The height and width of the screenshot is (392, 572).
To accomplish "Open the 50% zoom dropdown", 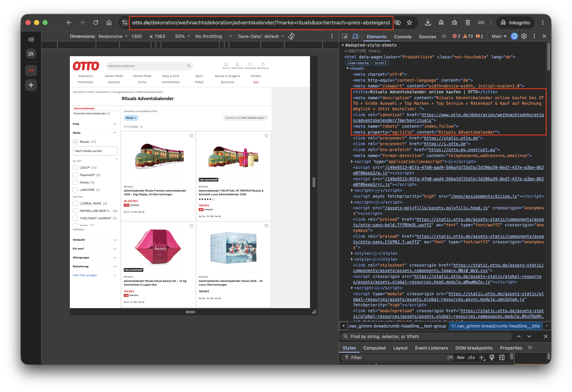I will point(183,36).
